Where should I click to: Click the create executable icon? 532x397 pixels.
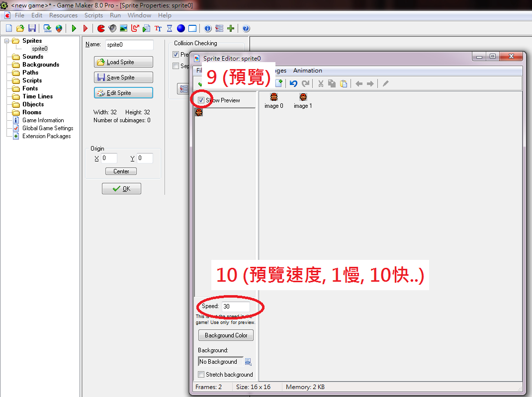(48, 28)
